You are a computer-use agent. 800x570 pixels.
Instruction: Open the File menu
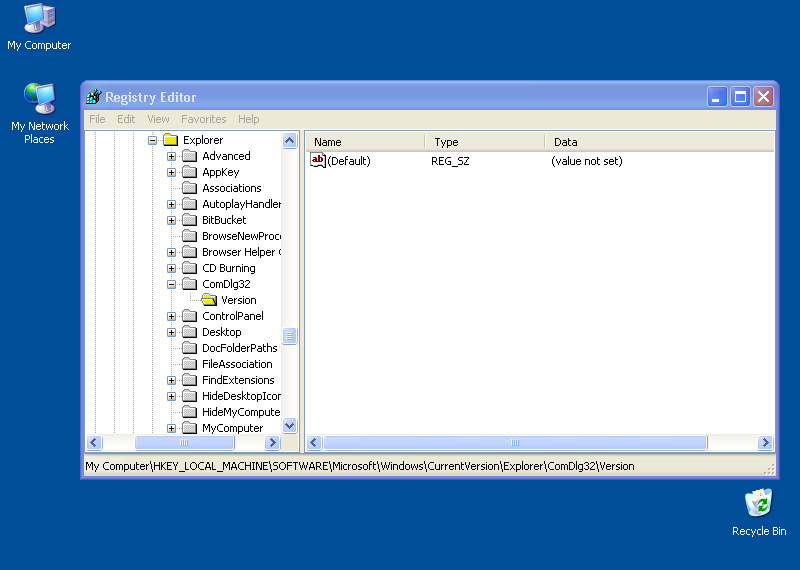[97, 119]
